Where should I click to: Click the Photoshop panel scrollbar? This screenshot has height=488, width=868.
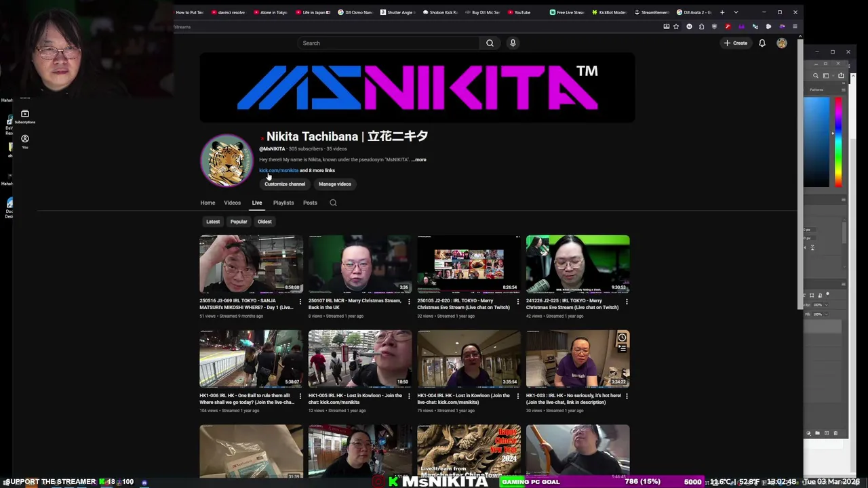pyautogui.click(x=844, y=232)
